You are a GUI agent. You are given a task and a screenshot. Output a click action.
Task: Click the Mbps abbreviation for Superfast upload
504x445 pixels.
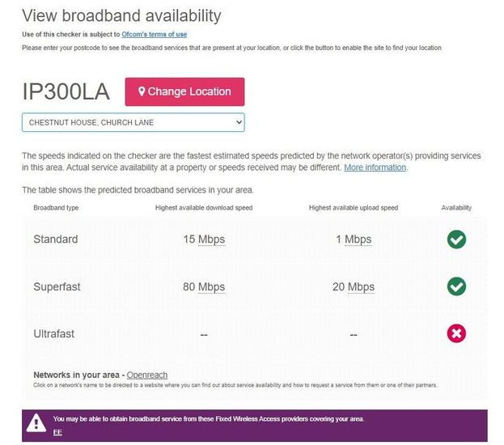(361, 286)
